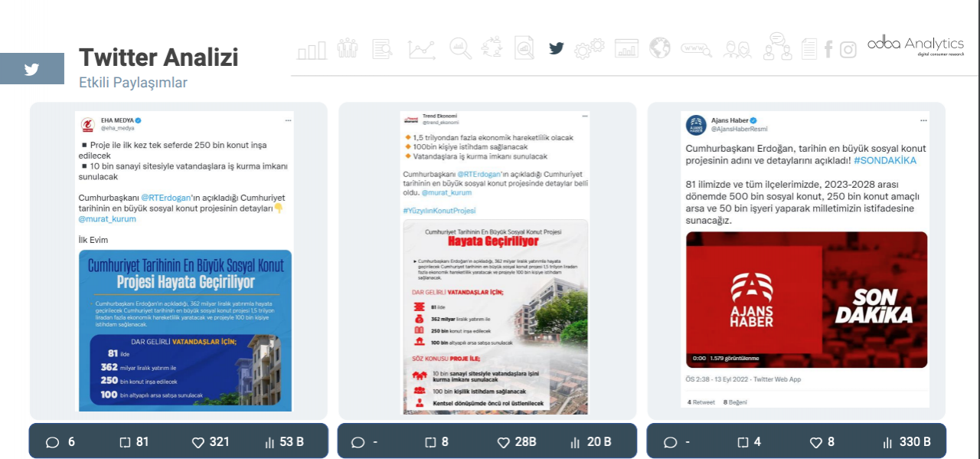Click the #YüzyılınKonutProjesi hashtag link
Viewport: 980px width, 459px height.
[439, 210]
